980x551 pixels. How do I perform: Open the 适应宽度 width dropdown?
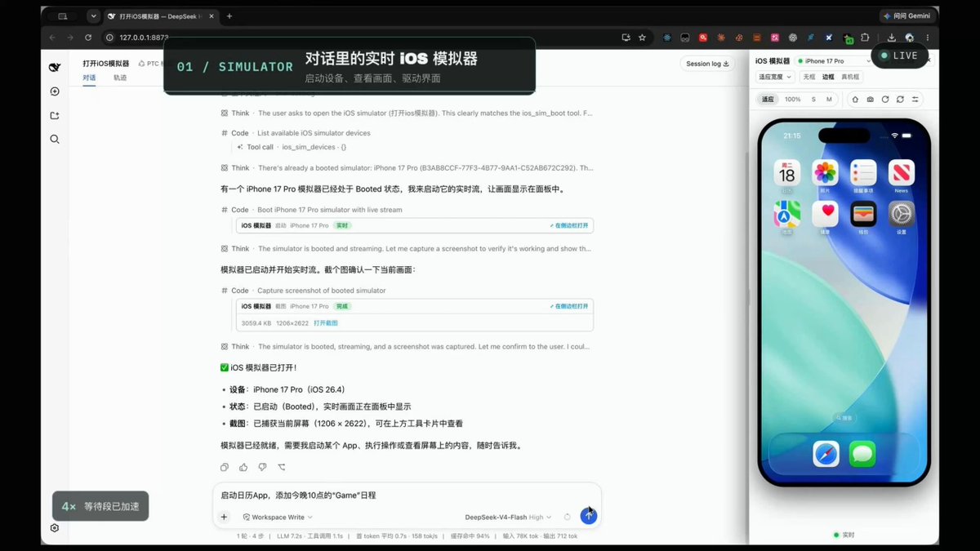click(x=775, y=77)
